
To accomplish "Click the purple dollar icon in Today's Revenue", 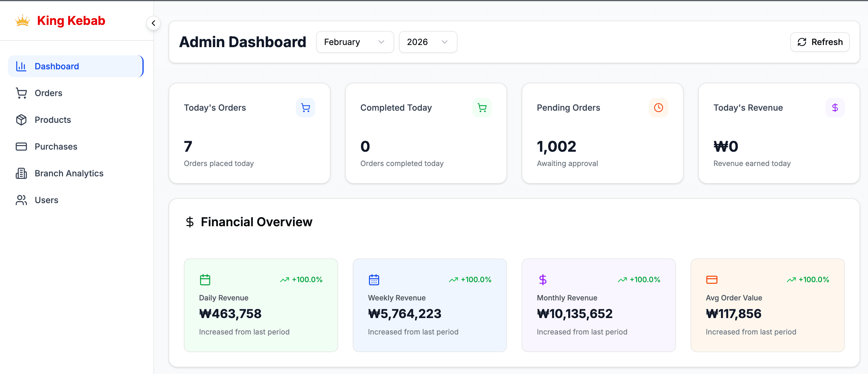I will (x=835, y=108).
